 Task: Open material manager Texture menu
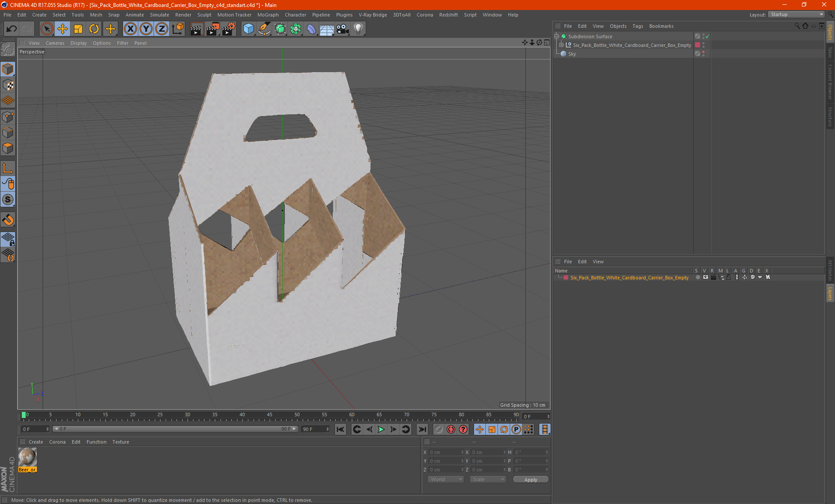[x=120, y=442]
